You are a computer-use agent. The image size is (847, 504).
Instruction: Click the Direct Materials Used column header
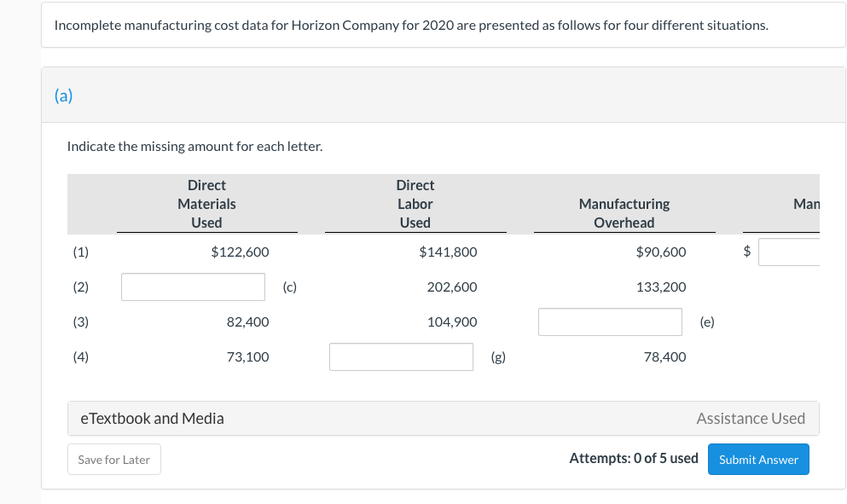tap(206, 204)
